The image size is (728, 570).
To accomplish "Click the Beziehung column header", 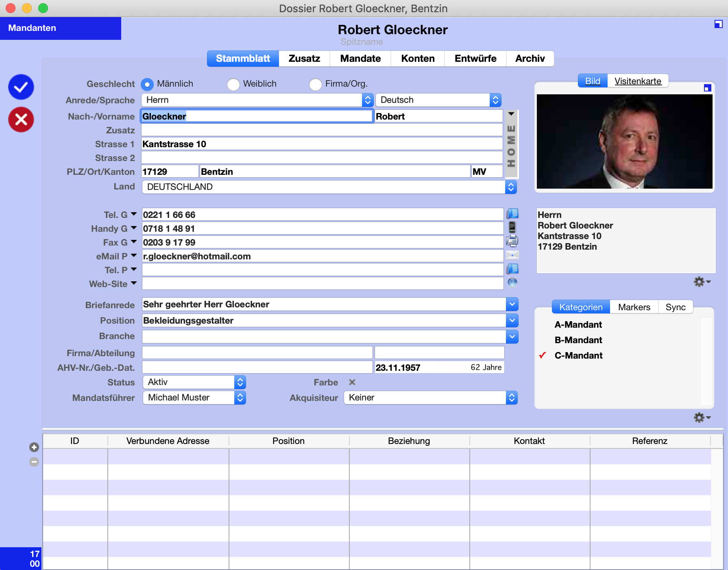I will 409,441.
